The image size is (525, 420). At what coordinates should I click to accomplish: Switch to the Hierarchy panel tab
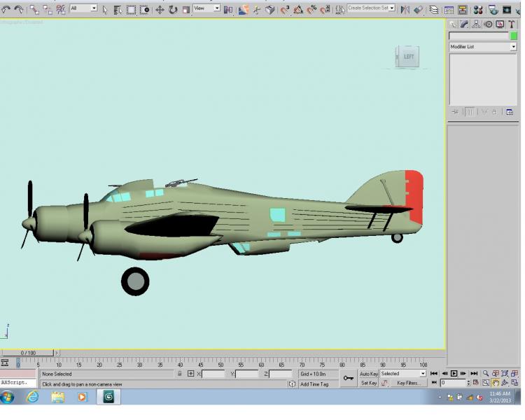476,24
